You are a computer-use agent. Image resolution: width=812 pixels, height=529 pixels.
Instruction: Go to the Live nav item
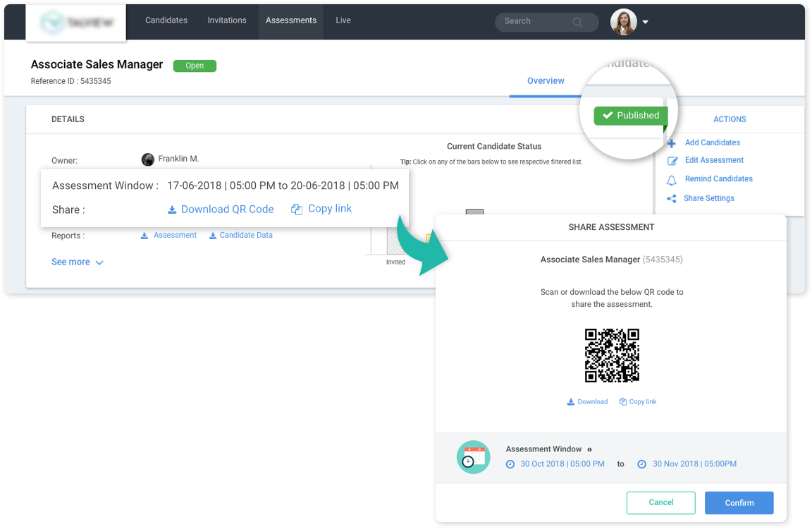(343, 20)
